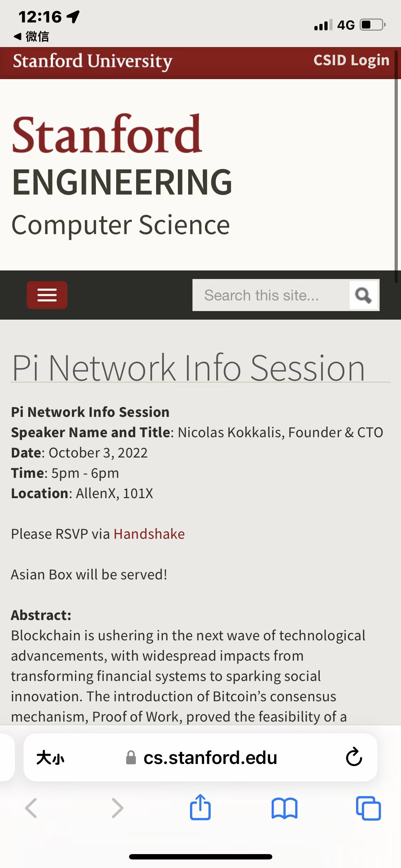This screenshot has width=401, height=868.
Task: Click the Computer Science department title
Action: tap(120, 225)
